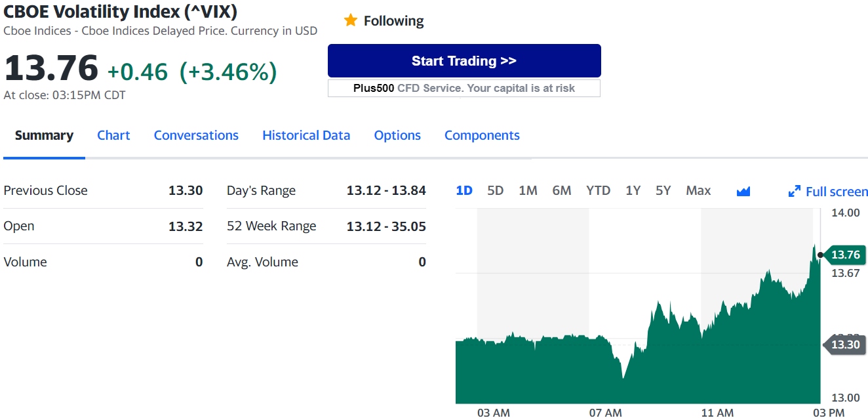The width and height of the screenshot is (868, 418).
Task: Open the Components tab
Action: (x=482, y=135)
